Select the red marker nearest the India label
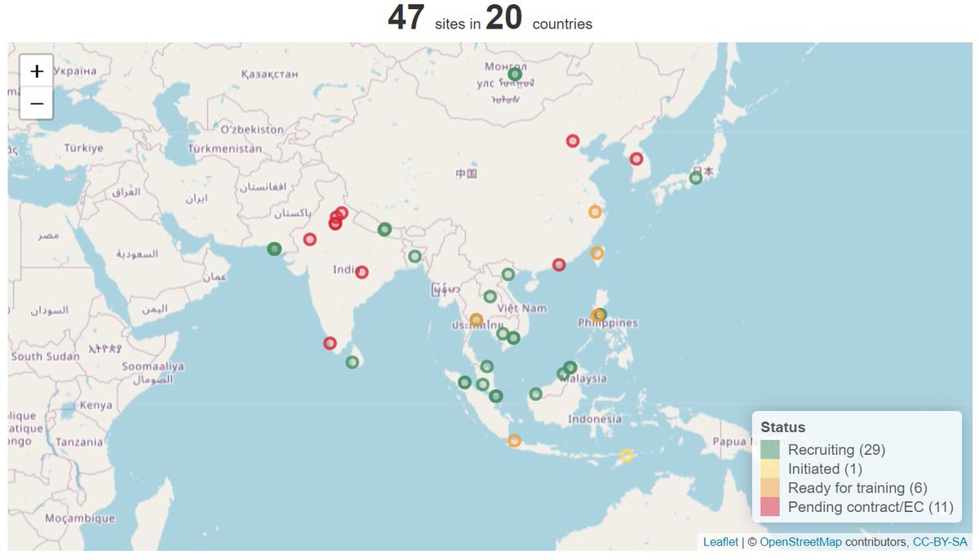The image size is (979, 560). [361, 272]
